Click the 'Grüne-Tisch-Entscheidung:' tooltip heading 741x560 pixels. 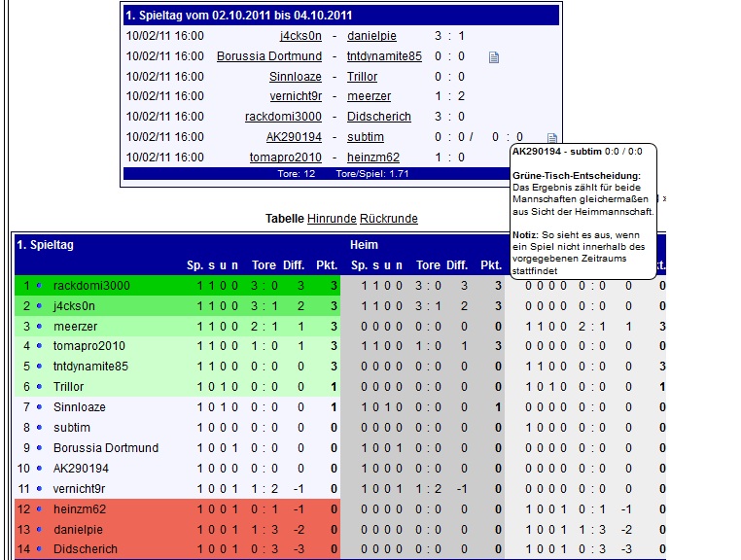(x=577, y=176)
